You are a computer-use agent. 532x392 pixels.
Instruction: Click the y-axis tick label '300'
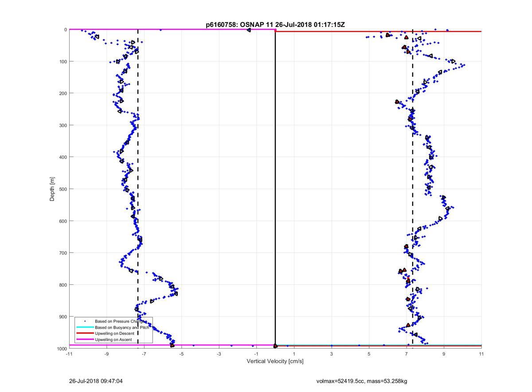pyautogui.click(x=63, y=125)
